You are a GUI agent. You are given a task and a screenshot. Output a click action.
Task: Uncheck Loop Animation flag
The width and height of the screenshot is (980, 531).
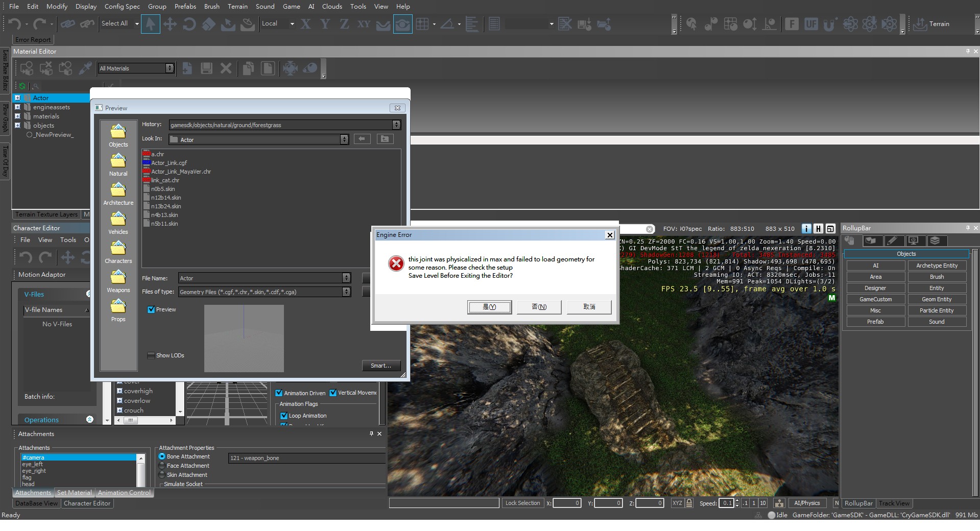click(x=284, y=416)
